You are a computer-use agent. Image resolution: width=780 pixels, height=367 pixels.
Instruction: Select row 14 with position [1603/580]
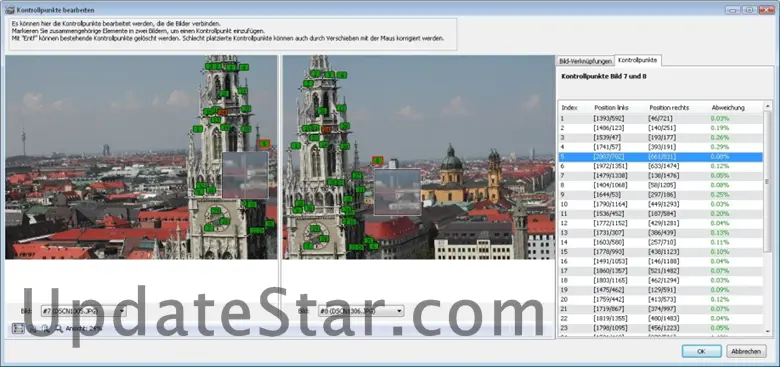pos(661,242)
